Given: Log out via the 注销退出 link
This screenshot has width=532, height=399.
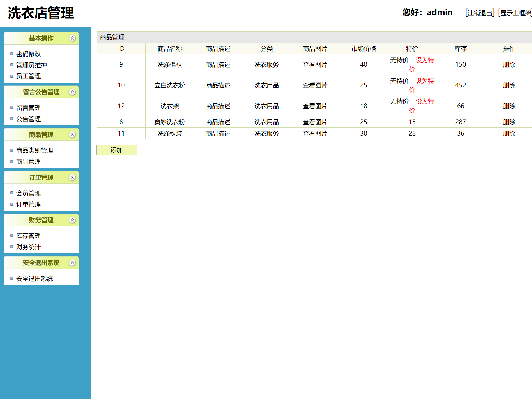Looking at the screenshot, I should point(480,12).
